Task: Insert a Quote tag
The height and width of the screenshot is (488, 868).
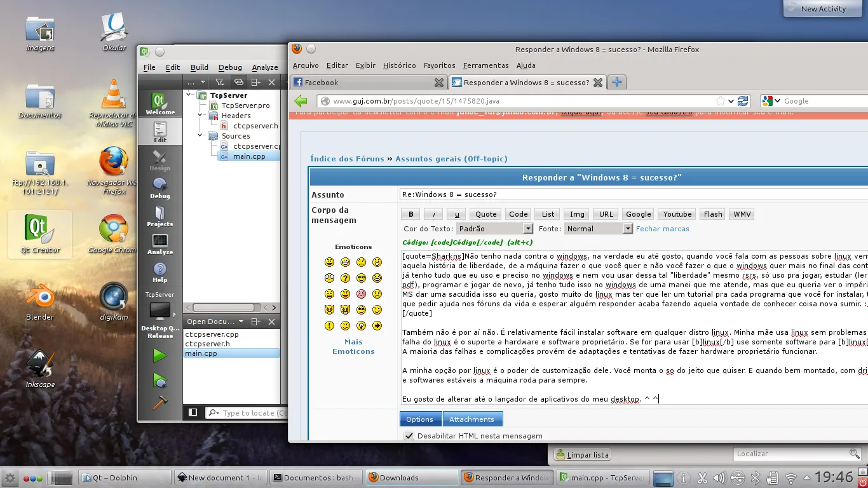Action: (486, 214)
